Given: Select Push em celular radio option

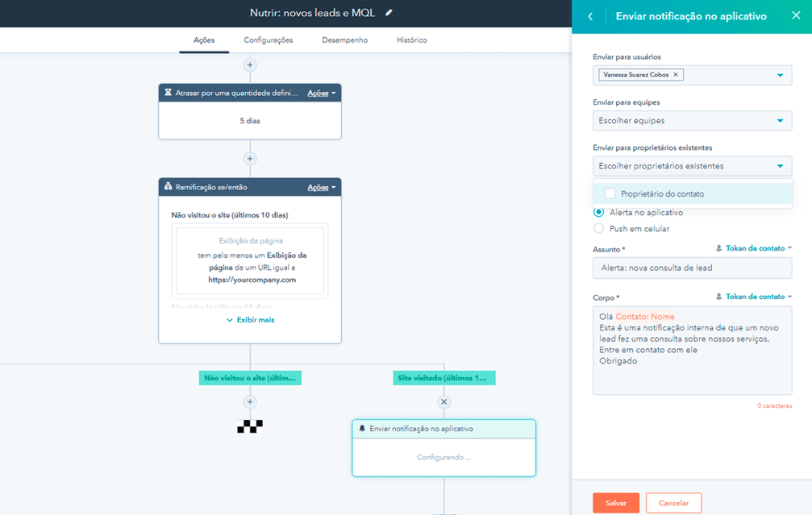Looking at the screenshot, I should click(598, 229).
